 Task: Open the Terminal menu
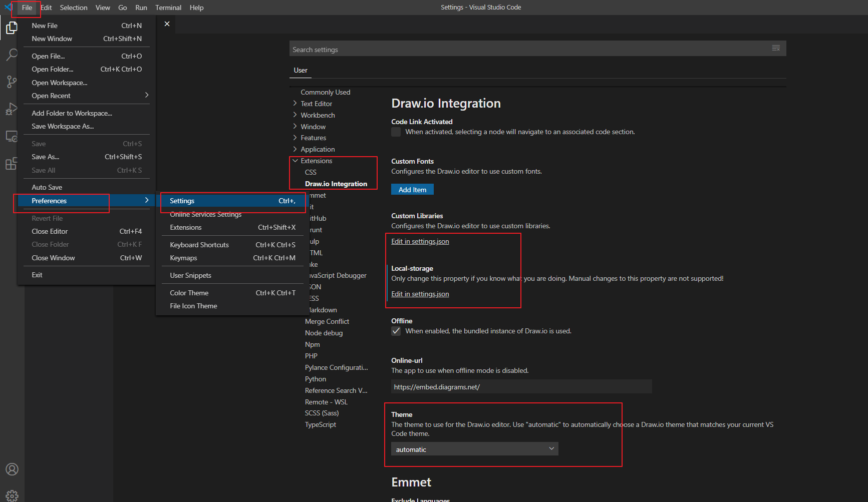tap(168, 8)
